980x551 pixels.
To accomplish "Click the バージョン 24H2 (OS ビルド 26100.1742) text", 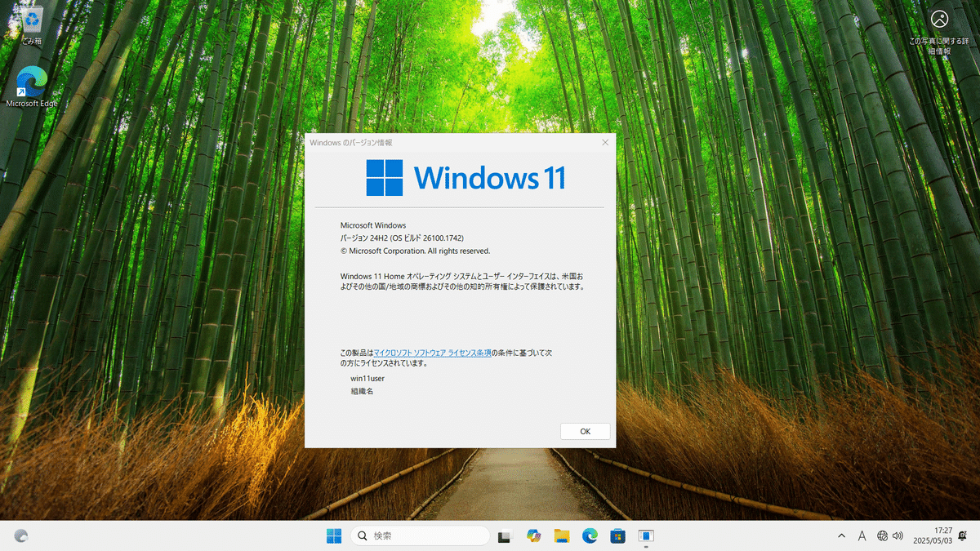I will point(402,238).
